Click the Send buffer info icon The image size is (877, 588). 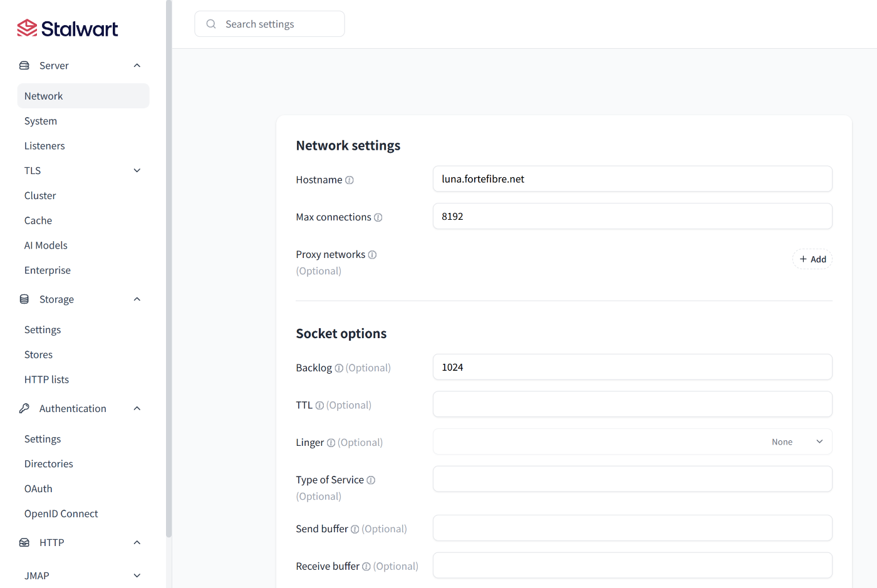click(355, 529)
